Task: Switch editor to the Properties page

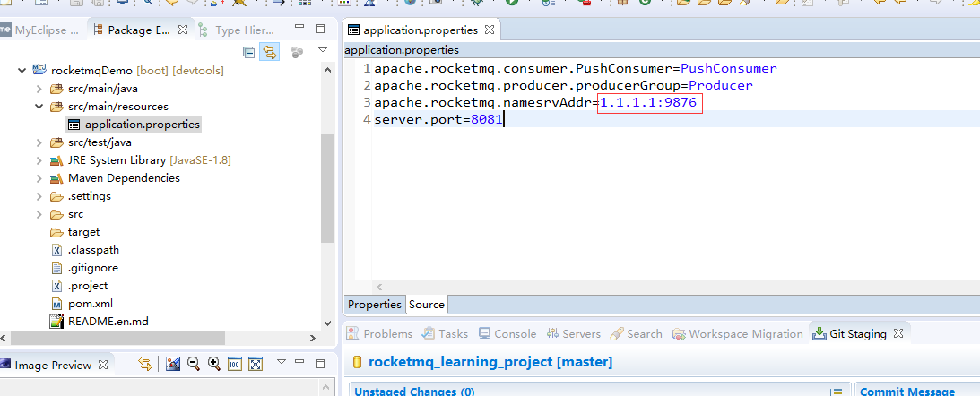Action: click(375, 305)
